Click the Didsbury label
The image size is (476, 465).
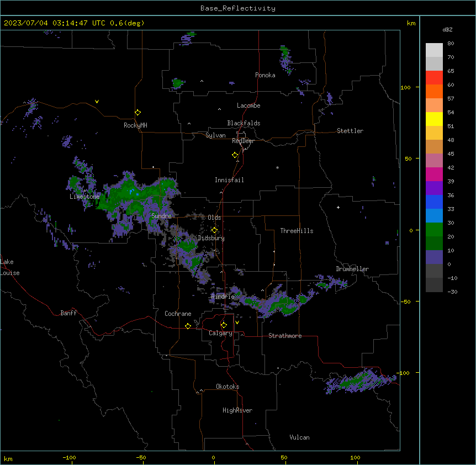211,238
